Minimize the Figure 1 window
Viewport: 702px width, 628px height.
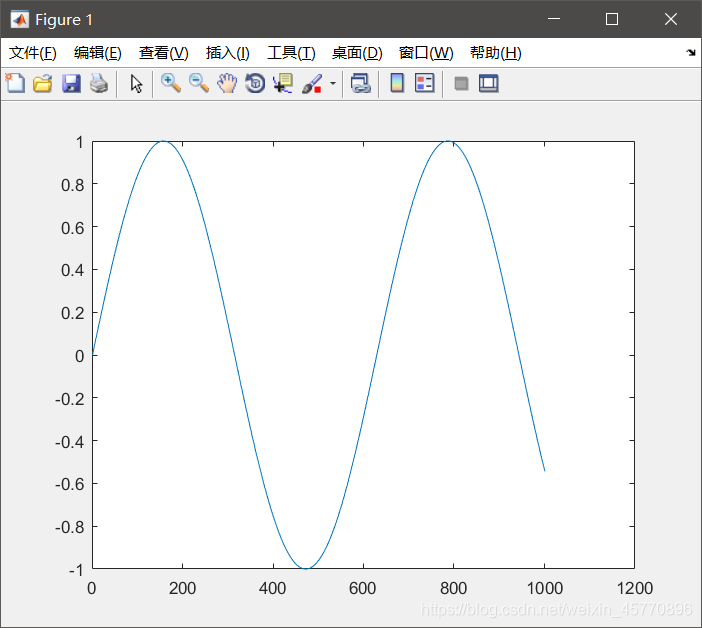click(554, 19)
